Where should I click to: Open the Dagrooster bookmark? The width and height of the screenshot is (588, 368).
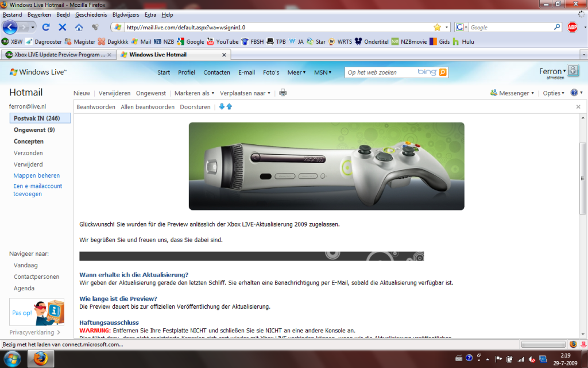[44, 41]
